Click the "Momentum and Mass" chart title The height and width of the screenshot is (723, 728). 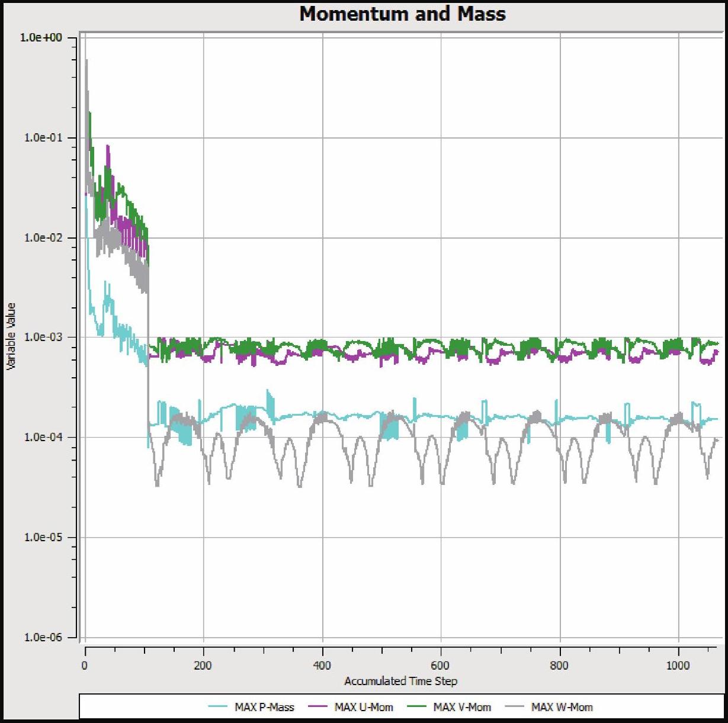pos(403,14)
